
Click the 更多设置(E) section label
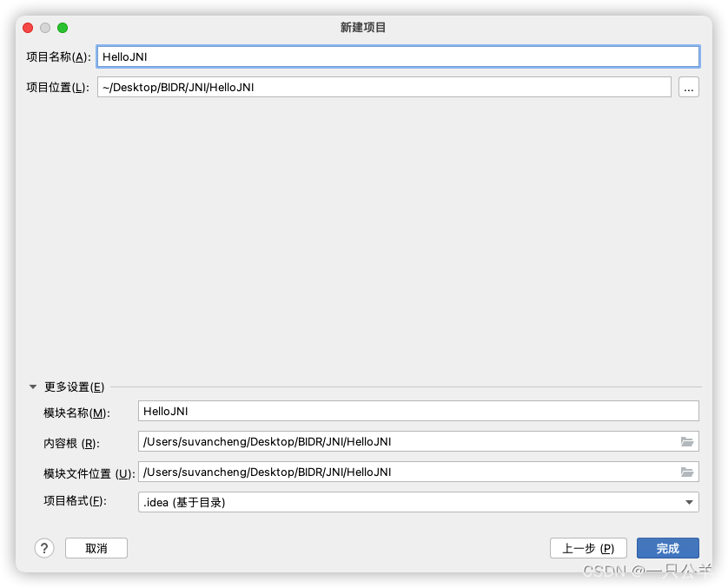coord(75,387)
